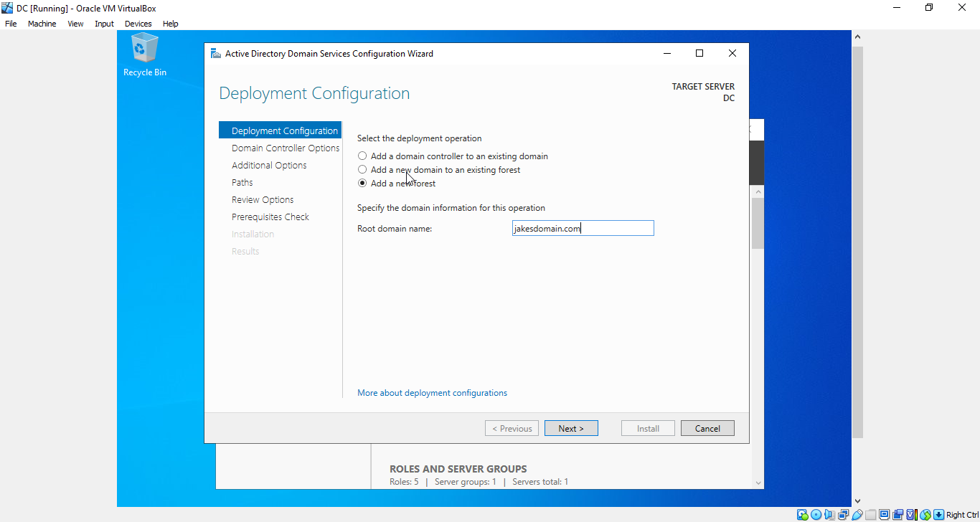Image resolution: width=980 pixels, height=522 pixels.
Task: Open the USB devices status icon
Action: (x=855, y=514)
